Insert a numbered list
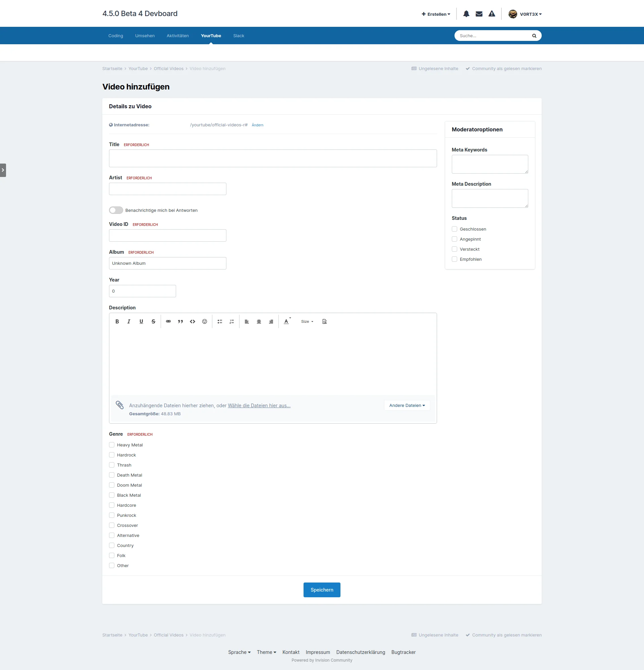Image resolution: width=644 pixels, height=670 pixels. pos(232,321)
